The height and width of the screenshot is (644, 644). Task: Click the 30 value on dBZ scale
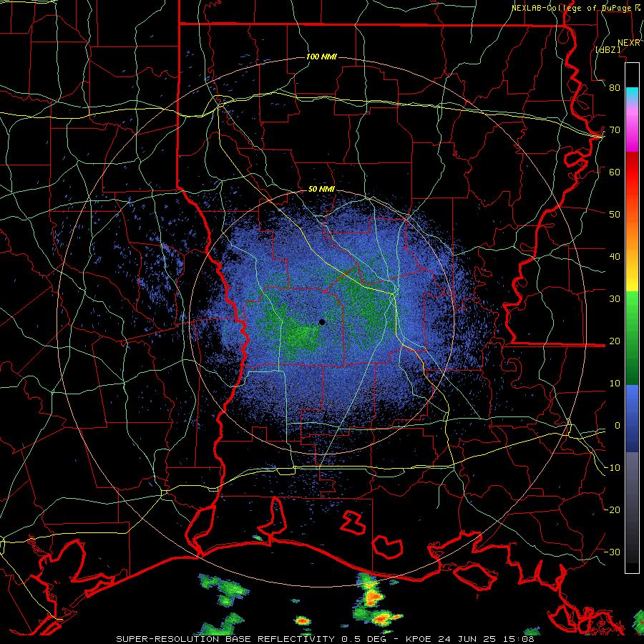click(615, 299)
